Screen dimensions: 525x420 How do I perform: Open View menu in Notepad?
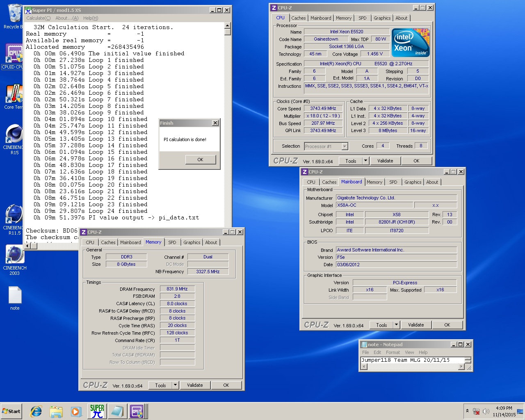(x=409, y=352)
